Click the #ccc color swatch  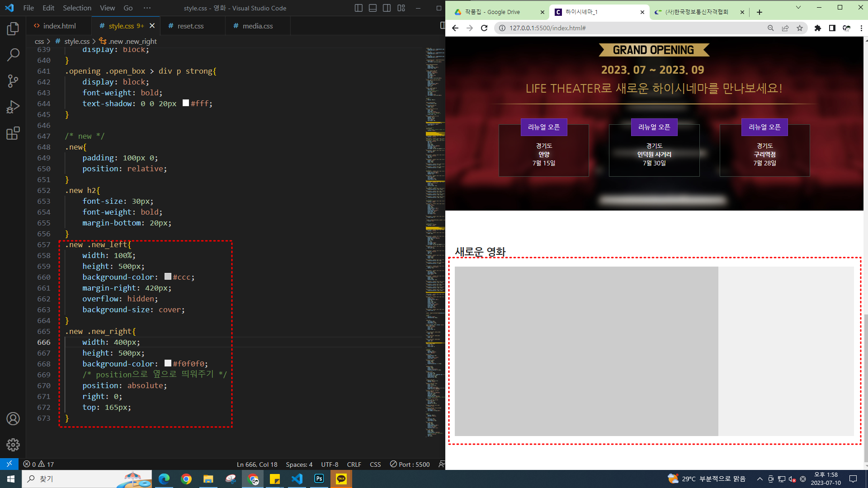pyautogui.click(x=168, y=277)
